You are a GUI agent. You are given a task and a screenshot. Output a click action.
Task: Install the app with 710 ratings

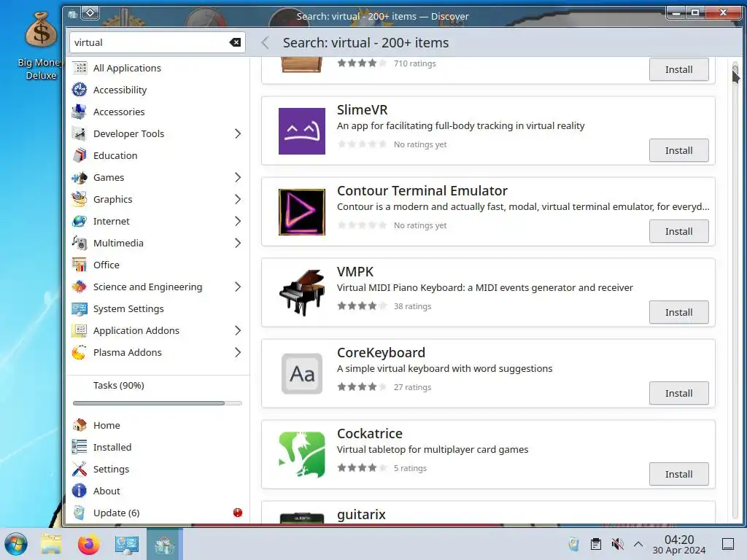(678, 69)
